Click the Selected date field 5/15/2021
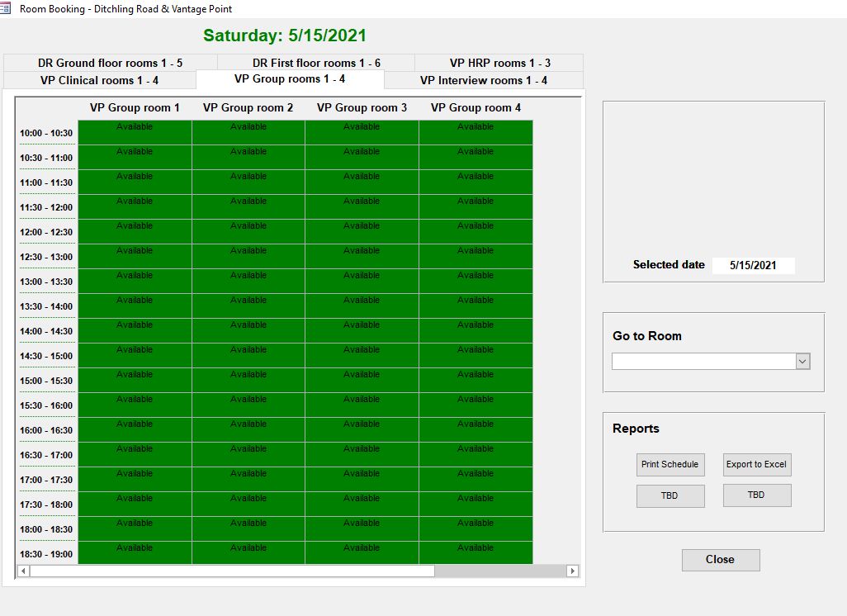 753,265
